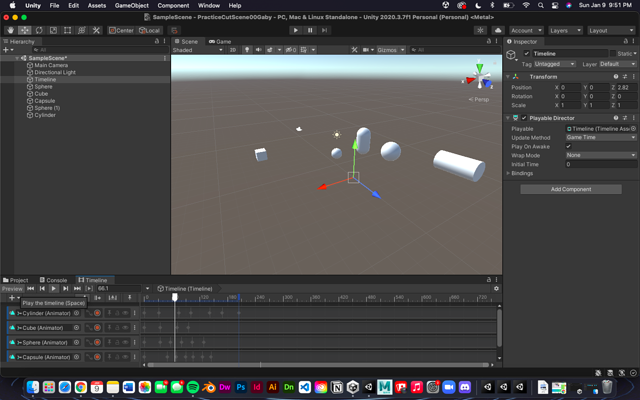
Task: Open the Gizmos dropdown
Action: tap(391, 50)
